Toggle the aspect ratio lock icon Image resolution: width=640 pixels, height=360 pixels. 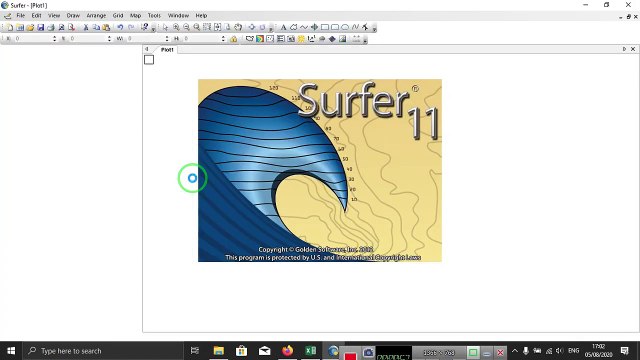pyautogui.click(x=233, y=39)
